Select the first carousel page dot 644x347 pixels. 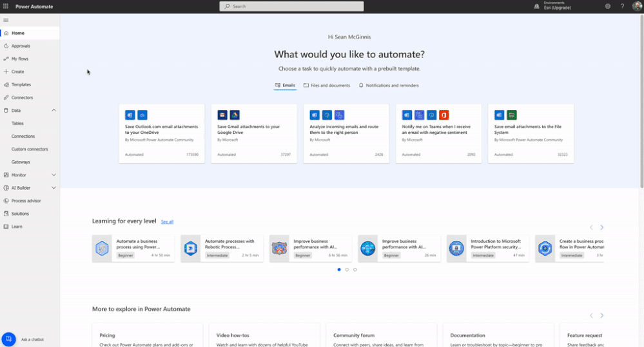[339, 270]
